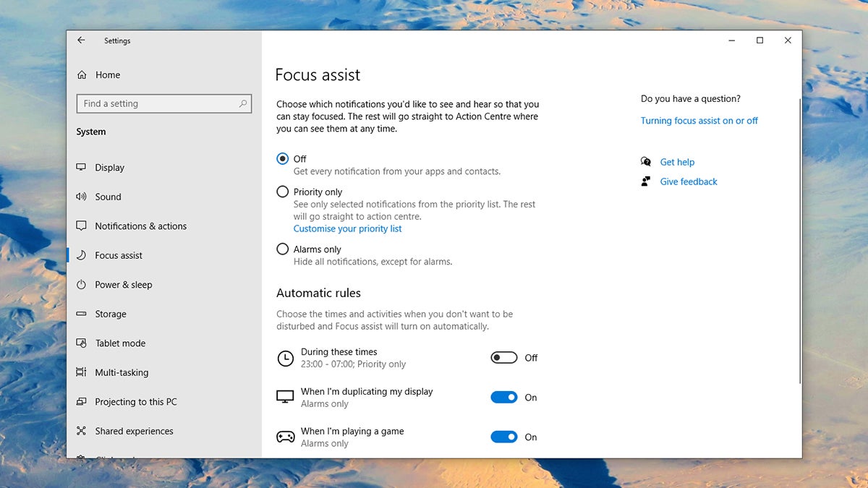Open Multi-tasking settings page
The image size is (868, 488).
(x=122, y=373)
